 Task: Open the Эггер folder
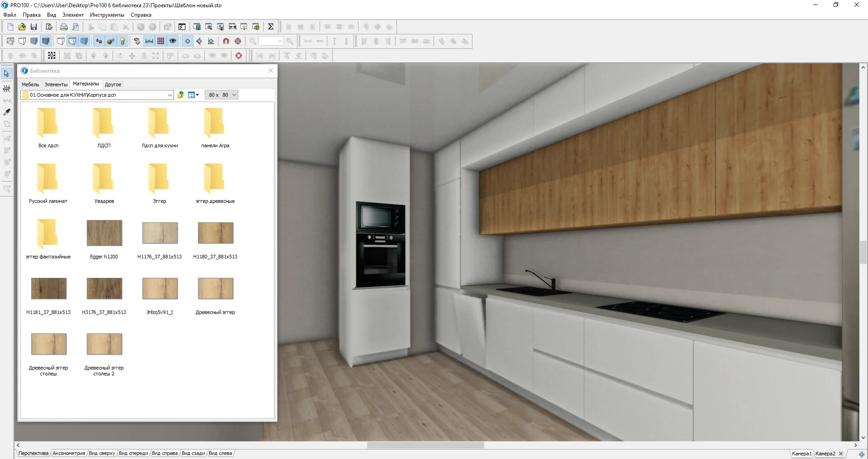pos(159,179)
